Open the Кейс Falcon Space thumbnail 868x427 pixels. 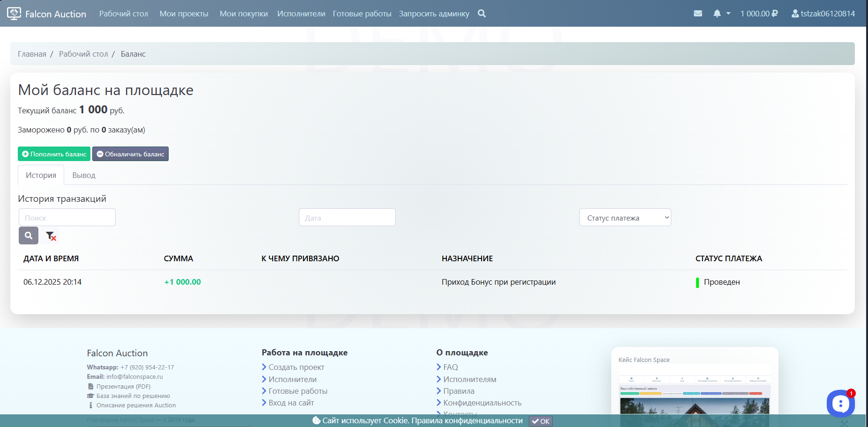pos(694,393)
